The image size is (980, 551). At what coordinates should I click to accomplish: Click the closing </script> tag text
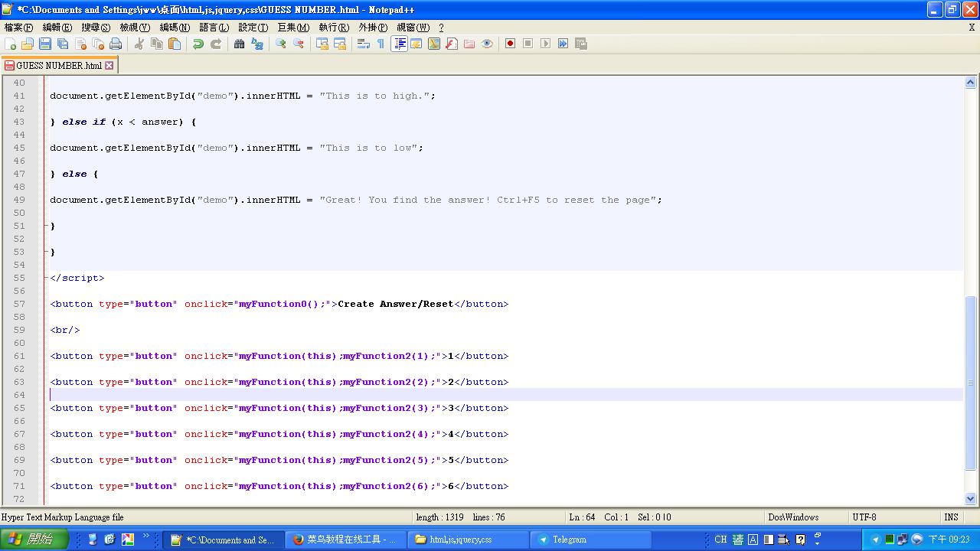[77, 278]
